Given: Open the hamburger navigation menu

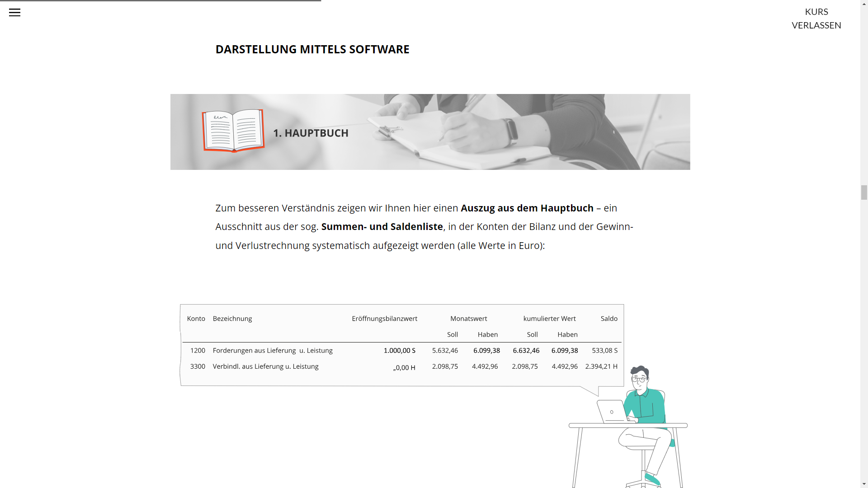Looking at the screenshot, I should point(14,13).
